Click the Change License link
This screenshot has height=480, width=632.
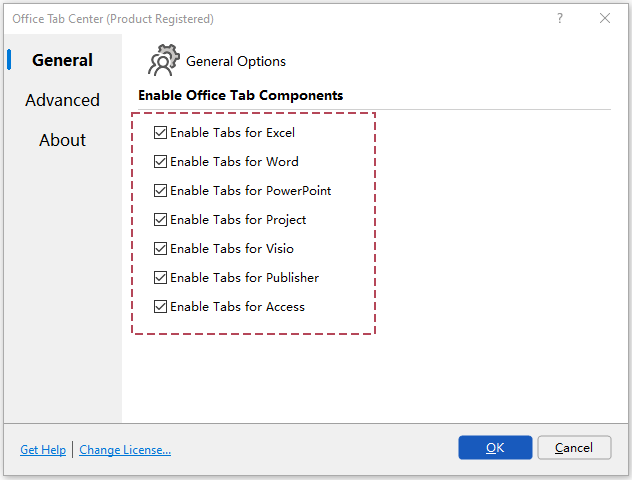pyautogui.click(x=125, y=450)
